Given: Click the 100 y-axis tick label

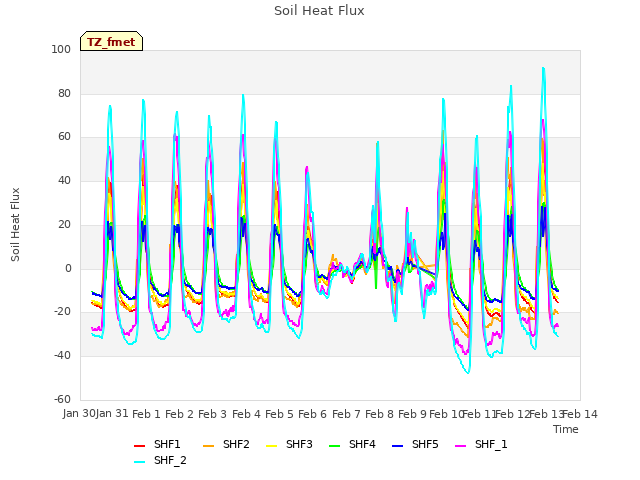Looking at the screenshot, I should pyautogui.click(x=61, y=49).
